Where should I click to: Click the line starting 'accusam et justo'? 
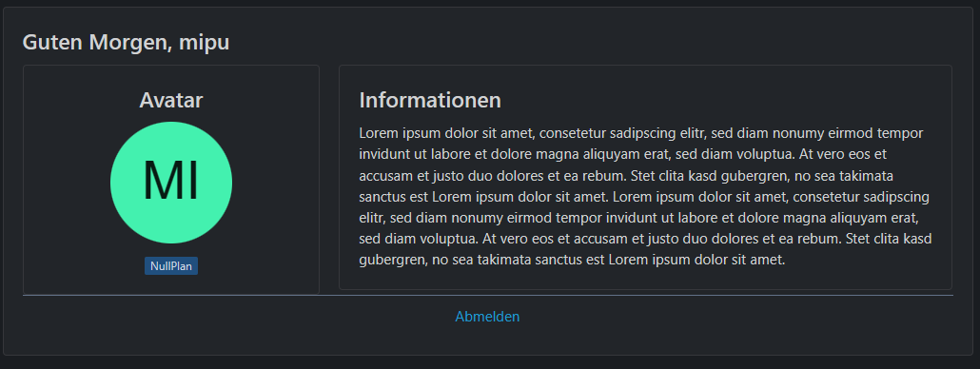click(626, 175)
